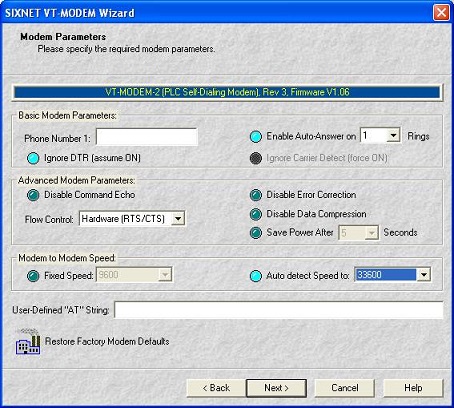This screenshot has width=454, height=408.
Task: Open Help for the wizard
Action: [x=413, y=388]
